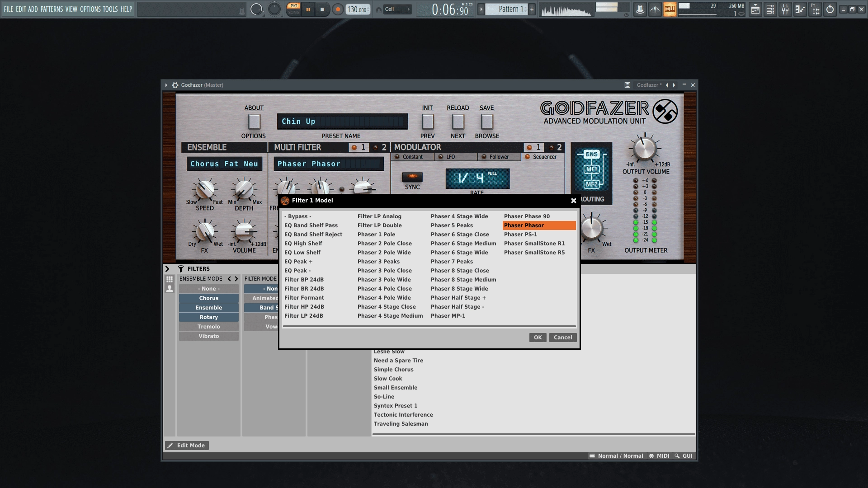Click the ensemble DEPTH knob

(244, 190)
